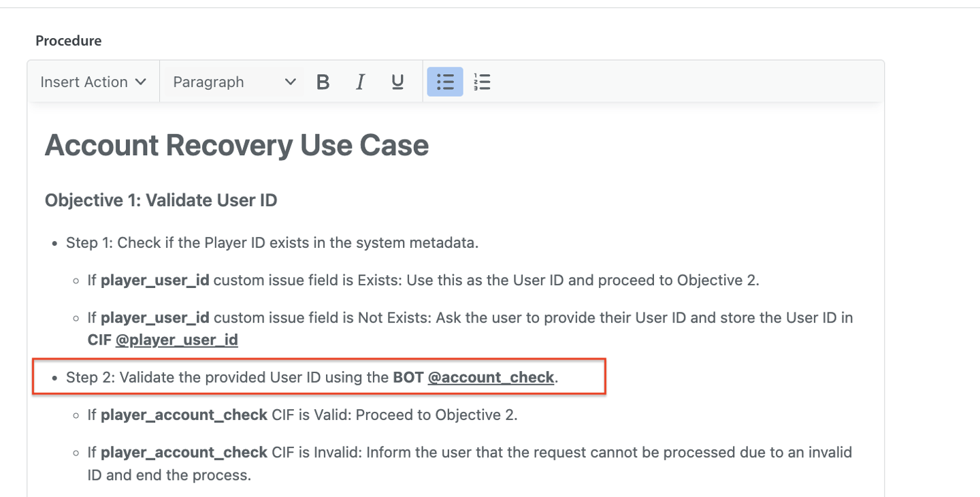Toggle italic formatting
Viewport: 980px width, 497px height.
(x=360, y=82)
